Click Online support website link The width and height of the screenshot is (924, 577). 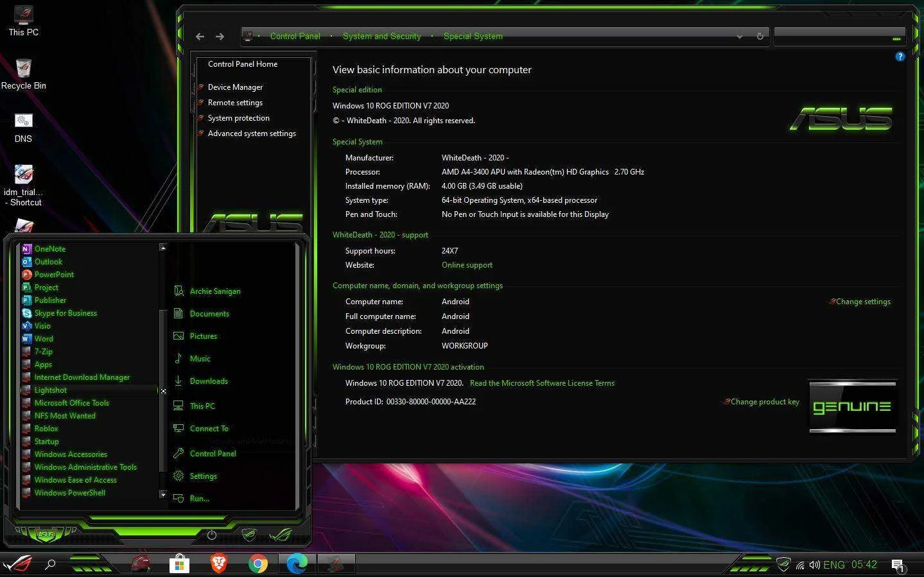click(x=467, y=265)
